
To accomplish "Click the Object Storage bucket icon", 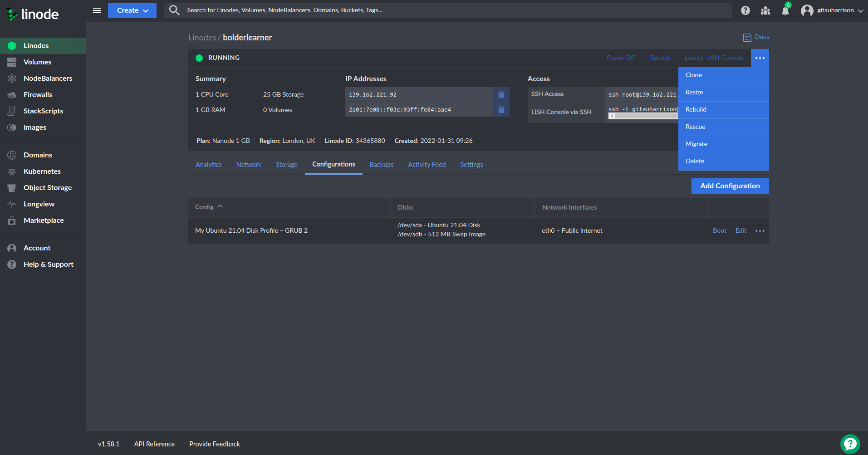I will coord(12,188).
